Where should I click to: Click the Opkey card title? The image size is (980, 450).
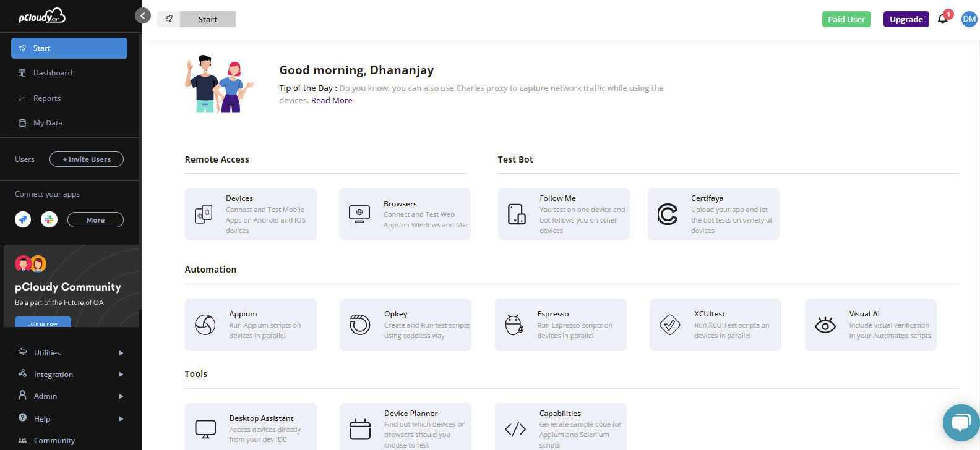click(x=395, y=314)
